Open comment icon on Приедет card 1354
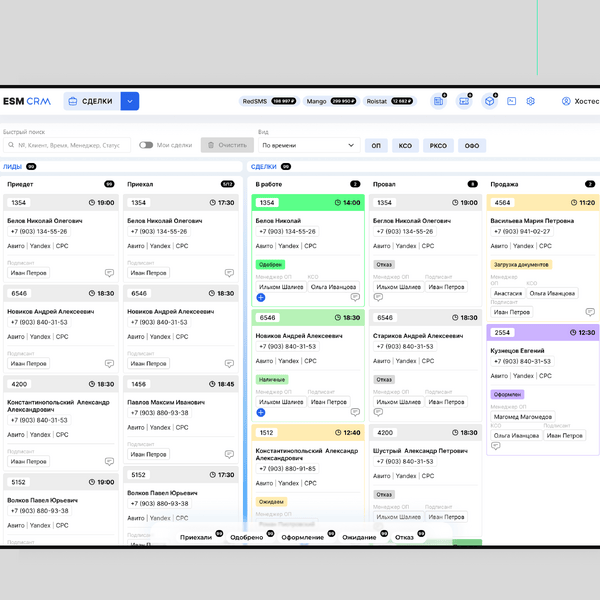This screenshot has height=600, width=600. tap(109, 273)
